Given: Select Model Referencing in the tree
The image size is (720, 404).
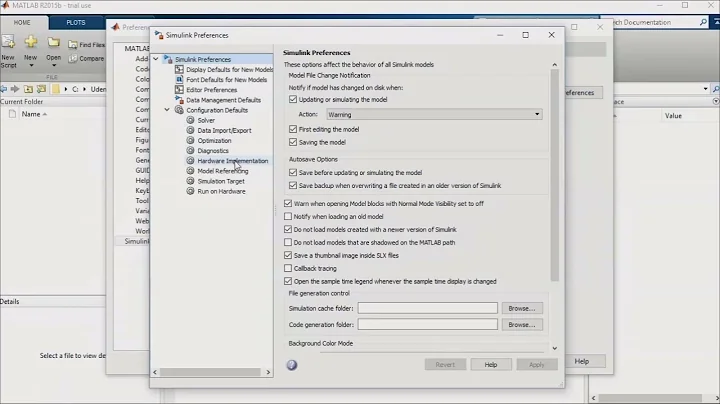Looking at the screenshot, I should (223, 171).
